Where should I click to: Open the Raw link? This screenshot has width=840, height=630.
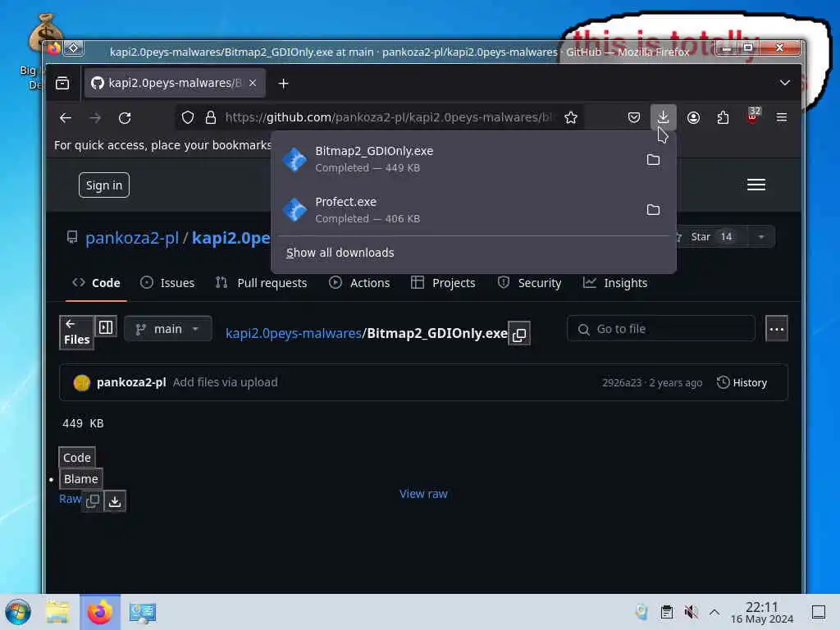(x=70, y=500)
